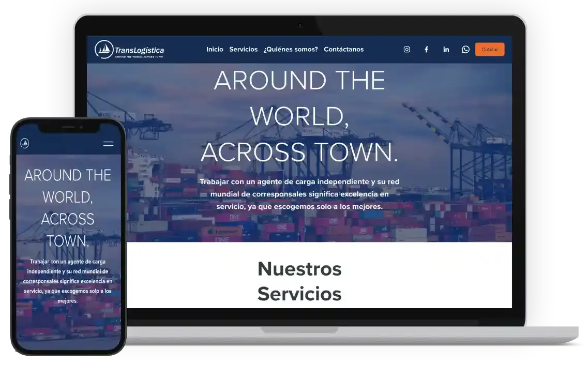Click the Facebook icon in header
Viewport: 588px width, 365px height.
[426, 50]
